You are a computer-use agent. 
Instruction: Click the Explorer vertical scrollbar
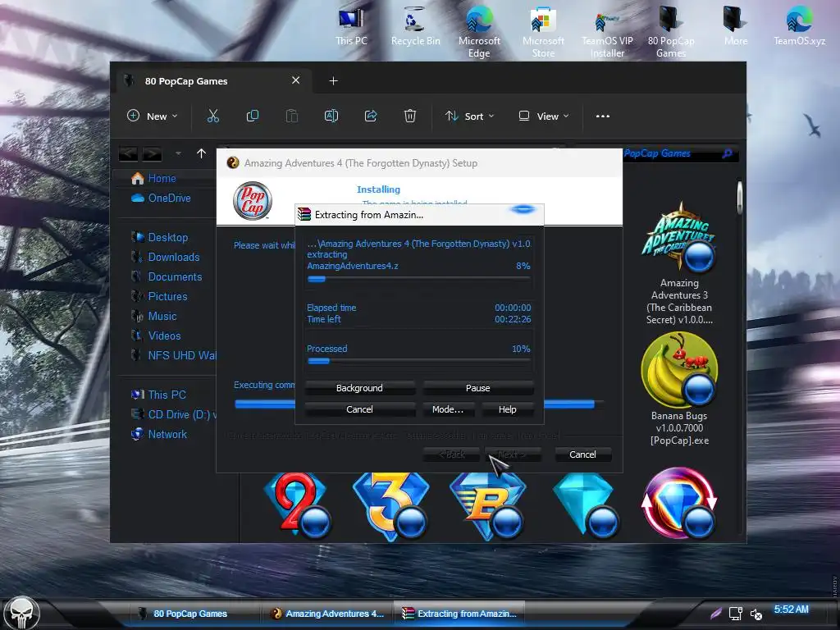740,197
